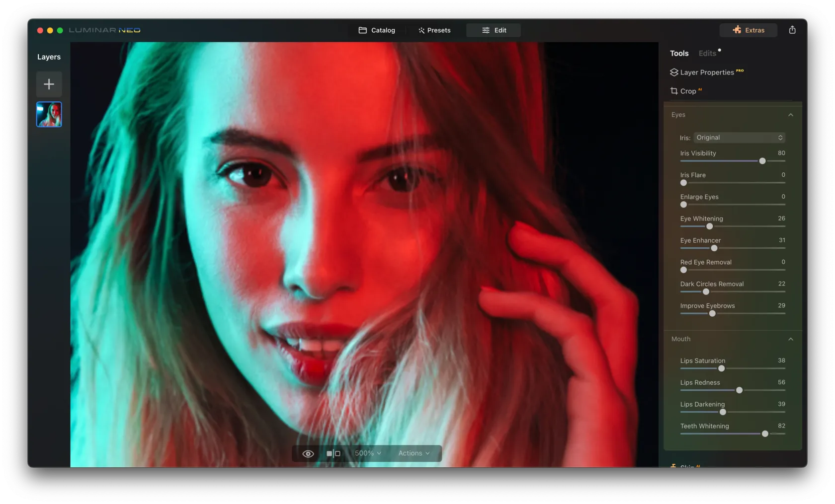This screenshot has width=835, height=504.
Task: Collapse the Eyes section
Action: [x=790, y=115]
